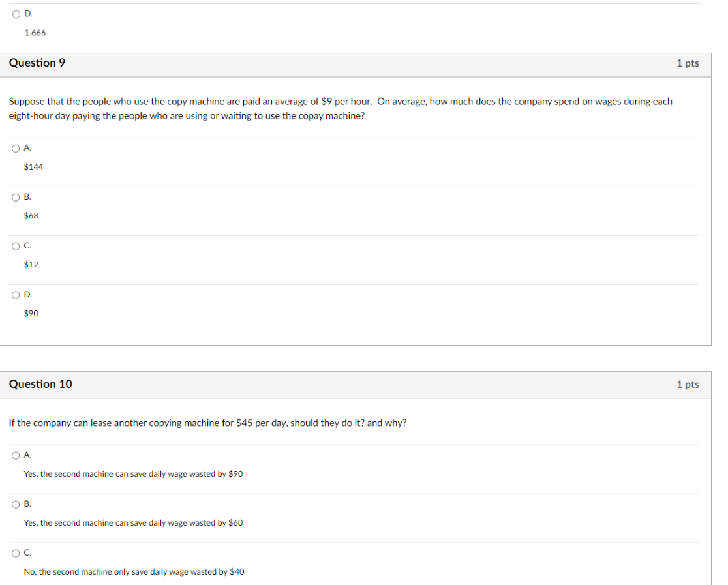Select option C for Question 9
Image resolution: width=728 pixels, height=585 pixels.
click(x=16, y=246)
